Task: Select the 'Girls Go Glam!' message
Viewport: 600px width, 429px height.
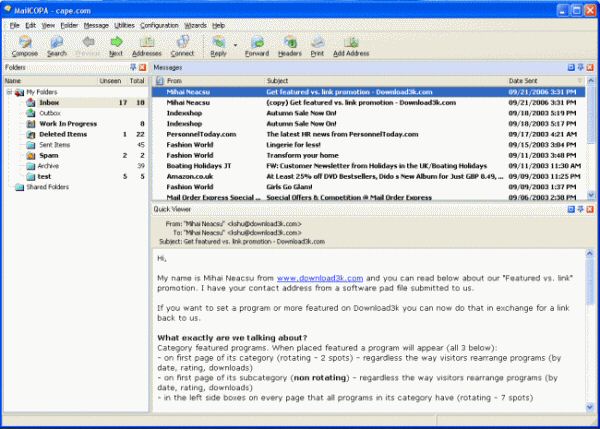Action: [x=368, y=187]
